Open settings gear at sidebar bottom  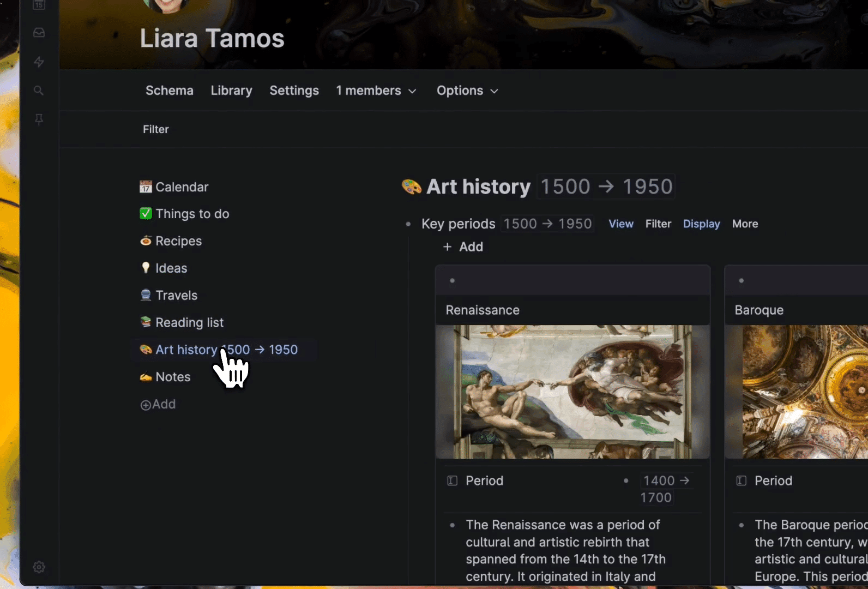pos(39,567)
